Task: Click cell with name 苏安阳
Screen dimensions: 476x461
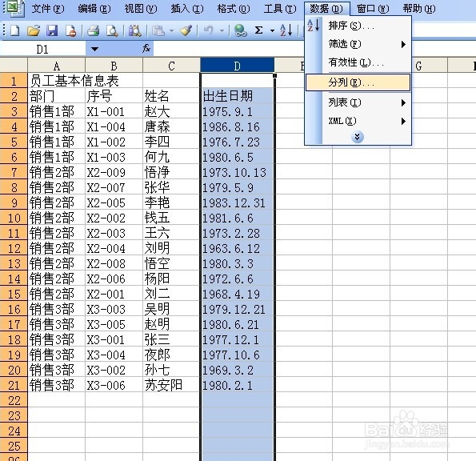Action: [x=171, y=385]
